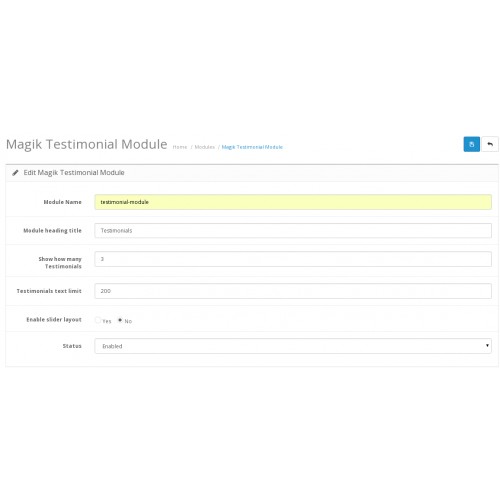Select No for Enable slider layout
The image size is (500, 500).
120,320
